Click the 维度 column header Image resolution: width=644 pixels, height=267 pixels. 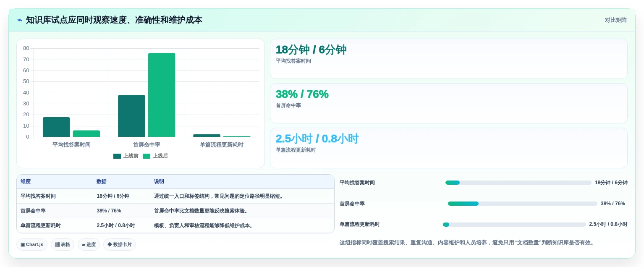tap(26, 181)
